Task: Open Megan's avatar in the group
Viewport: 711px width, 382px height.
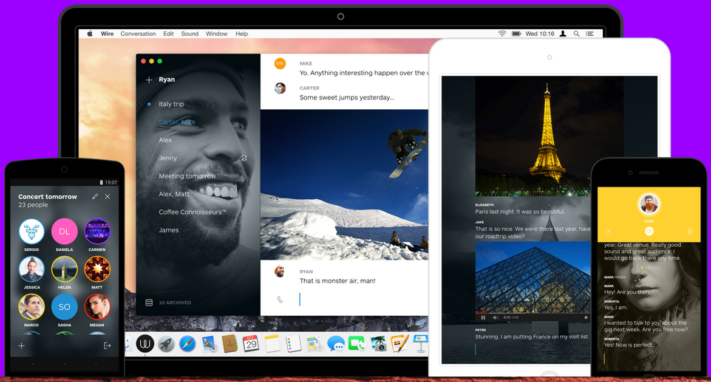Action: pyautogui.click(x=97, y=307)
